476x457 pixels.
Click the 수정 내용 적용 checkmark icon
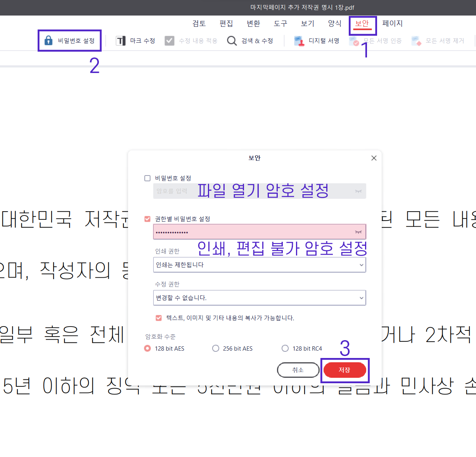click(170, 41)
